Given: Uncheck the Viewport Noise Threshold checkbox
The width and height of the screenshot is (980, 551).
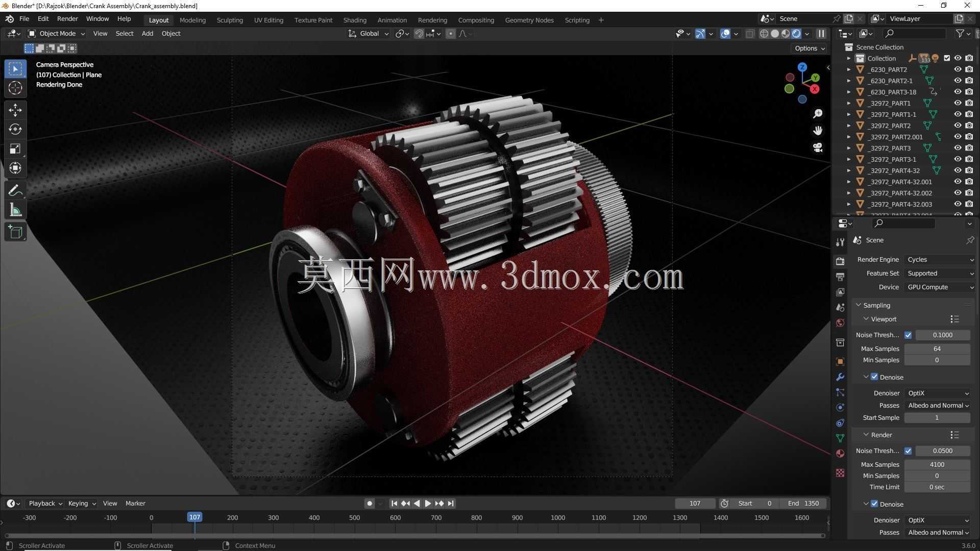Looking at the screenshot, I should (x=908, y=335).
